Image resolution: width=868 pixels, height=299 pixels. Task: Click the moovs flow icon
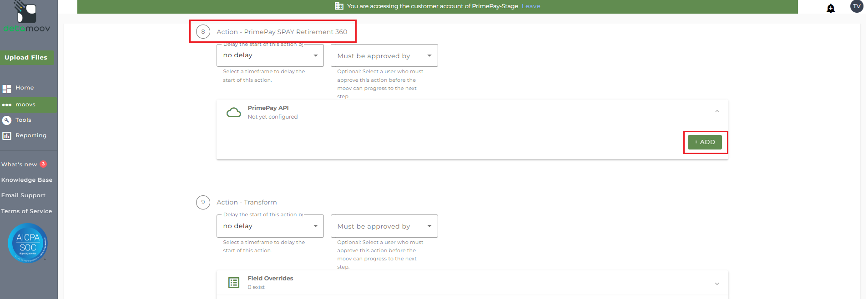(7, 105)
